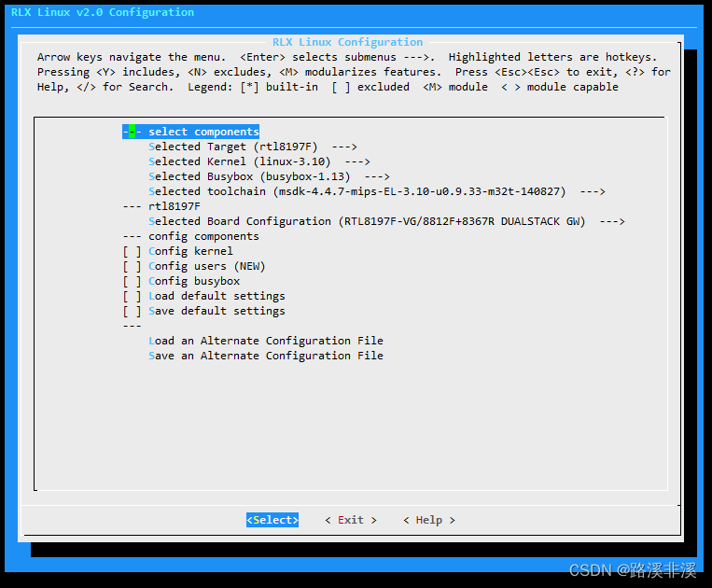Select the 'Selected toolchain' menu entry
712x588 pixels.
356,191
